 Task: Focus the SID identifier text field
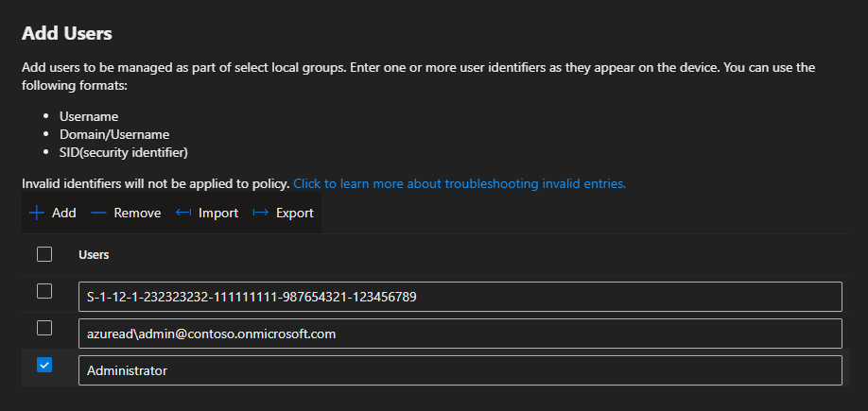click(x=460, y=297)
